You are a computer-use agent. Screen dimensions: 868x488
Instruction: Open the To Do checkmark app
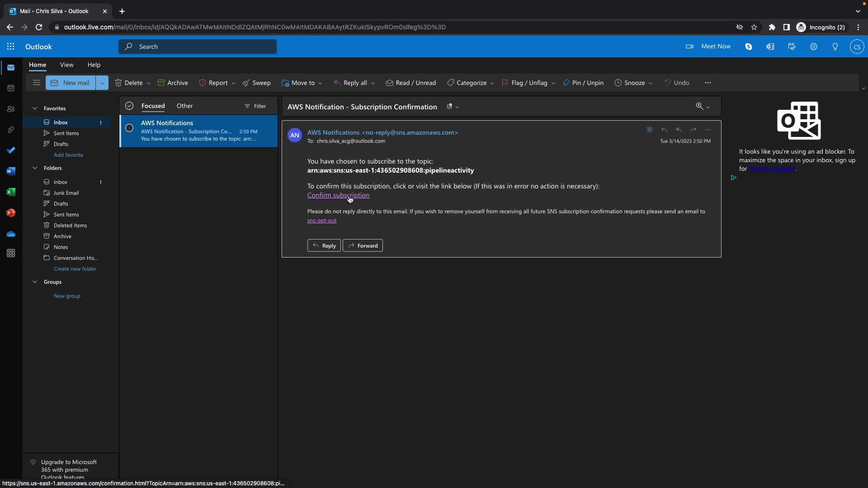(x=11, y=150)
